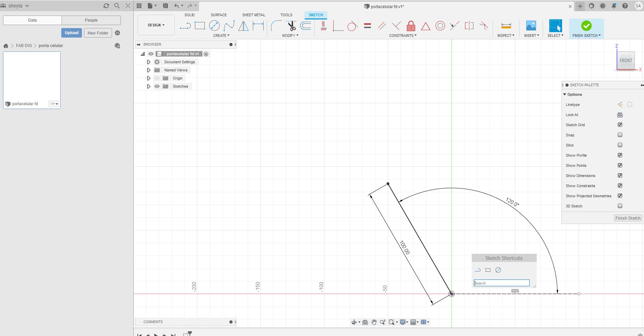Open the Help menu icon
The height and width of the screenshot is (336, 644).
click(625, 6)
